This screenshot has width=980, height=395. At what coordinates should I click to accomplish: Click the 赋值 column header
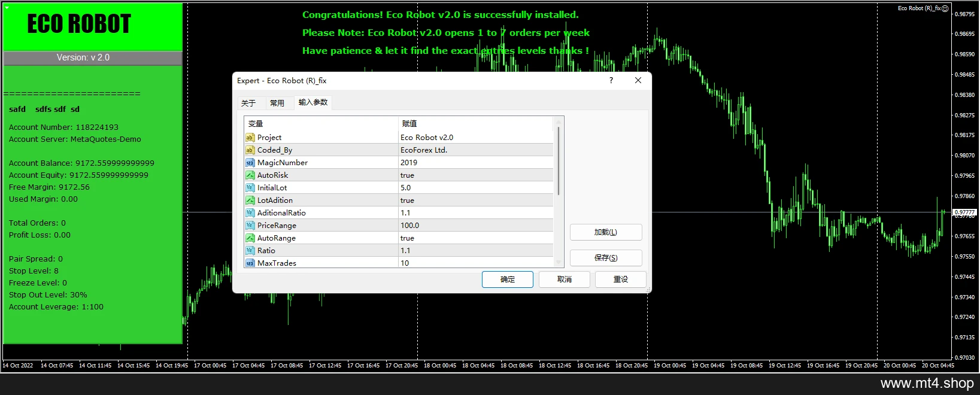pos(476,124)
